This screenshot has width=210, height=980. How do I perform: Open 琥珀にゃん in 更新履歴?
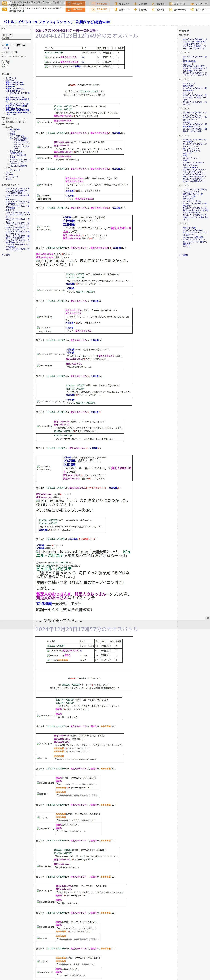(188, 153)
